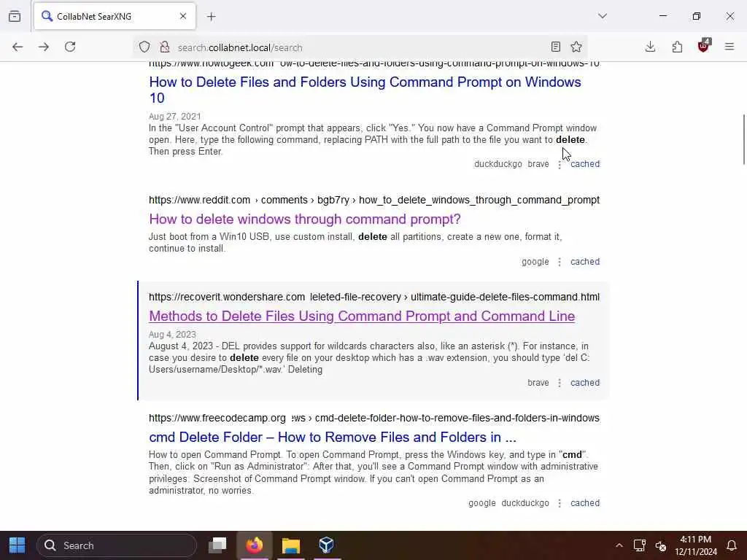The image size is (747, 560).
Task: Switch to Firefox on taskbar
Action: (x=255, y=545)
